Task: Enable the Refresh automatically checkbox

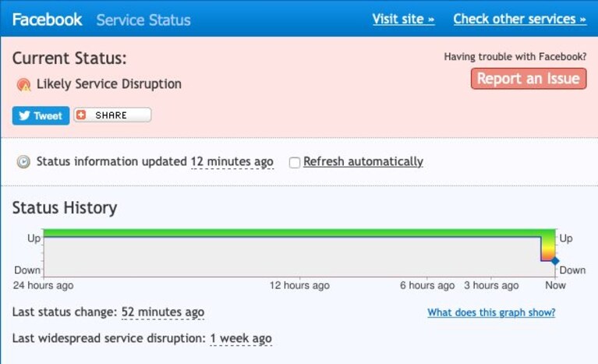Action: tap(295, 162)
